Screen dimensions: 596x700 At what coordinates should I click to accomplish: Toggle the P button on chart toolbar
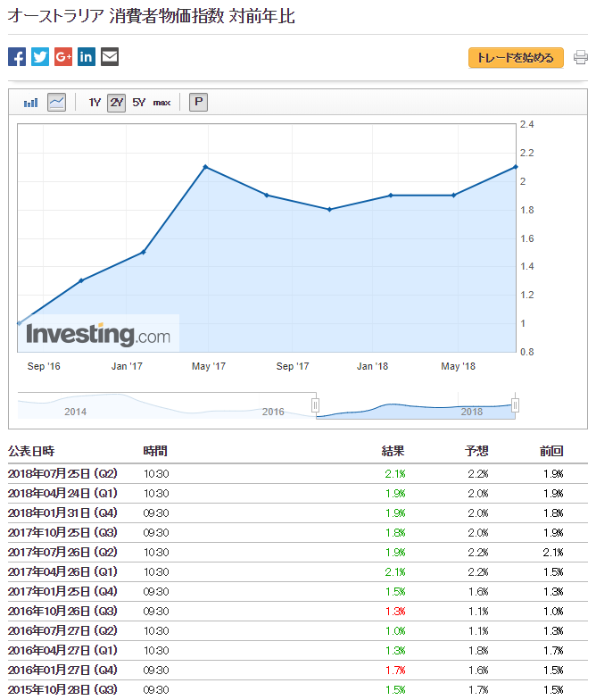coord(198,103)
